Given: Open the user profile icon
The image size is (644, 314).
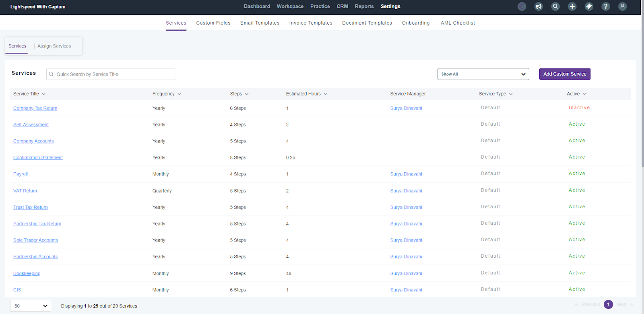Looking at the screenshot, I should pos(622,6).
